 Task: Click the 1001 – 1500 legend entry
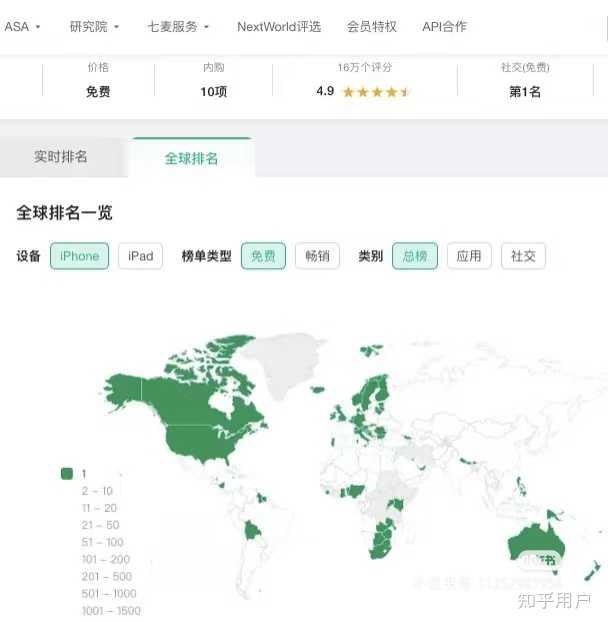click(x=111, y=610)
